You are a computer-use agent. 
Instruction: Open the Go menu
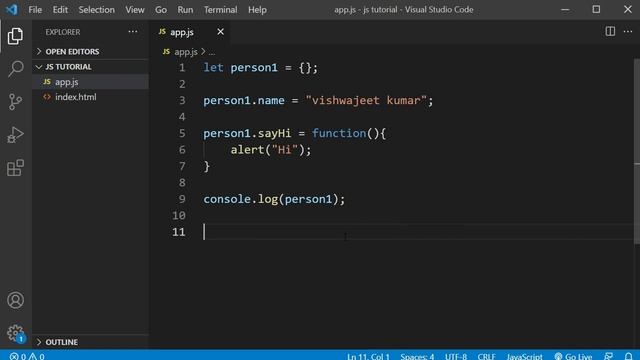(x=161, y=9)
